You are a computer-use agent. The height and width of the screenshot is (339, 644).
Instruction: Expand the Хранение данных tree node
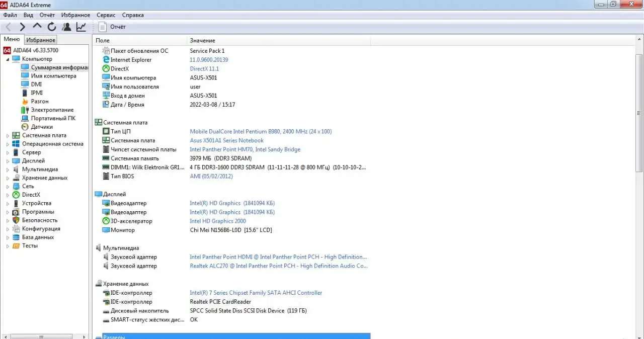[x=8, y=178]
